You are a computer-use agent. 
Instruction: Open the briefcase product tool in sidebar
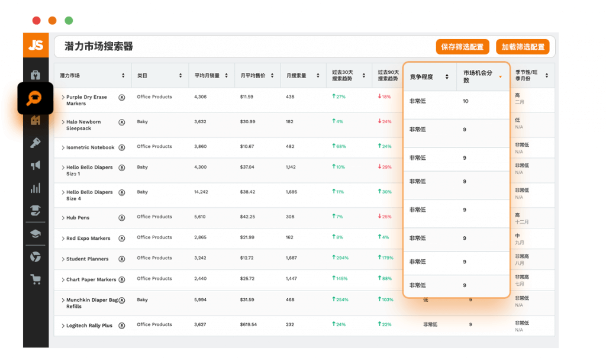36,75
